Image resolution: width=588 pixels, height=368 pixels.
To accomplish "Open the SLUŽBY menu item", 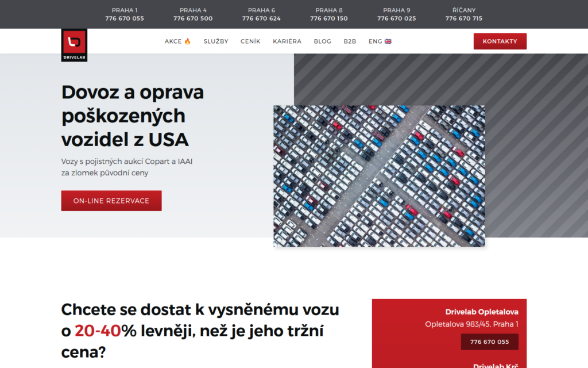I will click(216, 41).
